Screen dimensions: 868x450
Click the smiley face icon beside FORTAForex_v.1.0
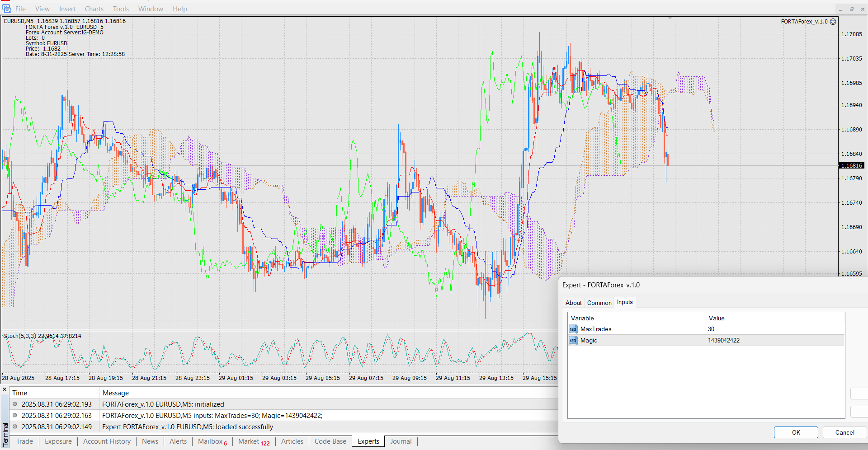click(833, 21)
